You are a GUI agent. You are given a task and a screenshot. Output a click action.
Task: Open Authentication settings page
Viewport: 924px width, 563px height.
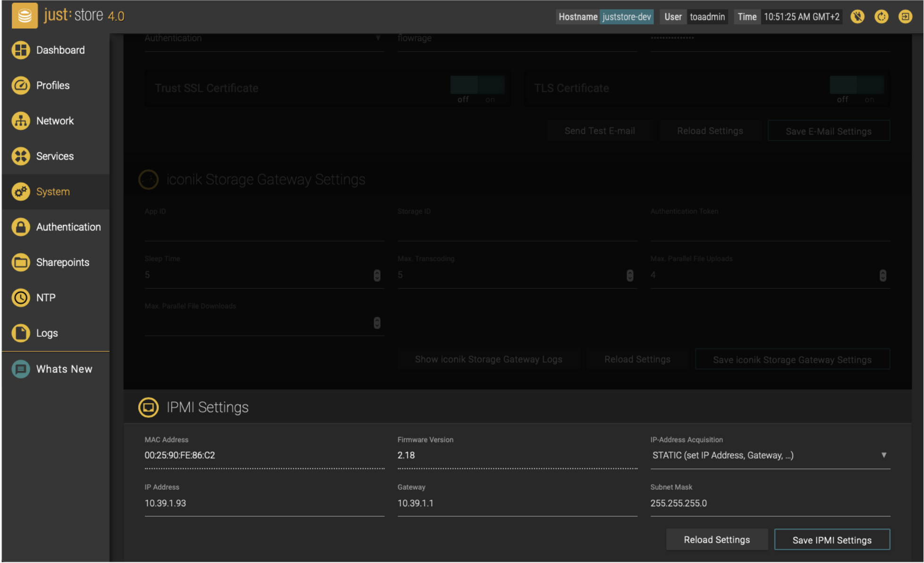[56, 227]
